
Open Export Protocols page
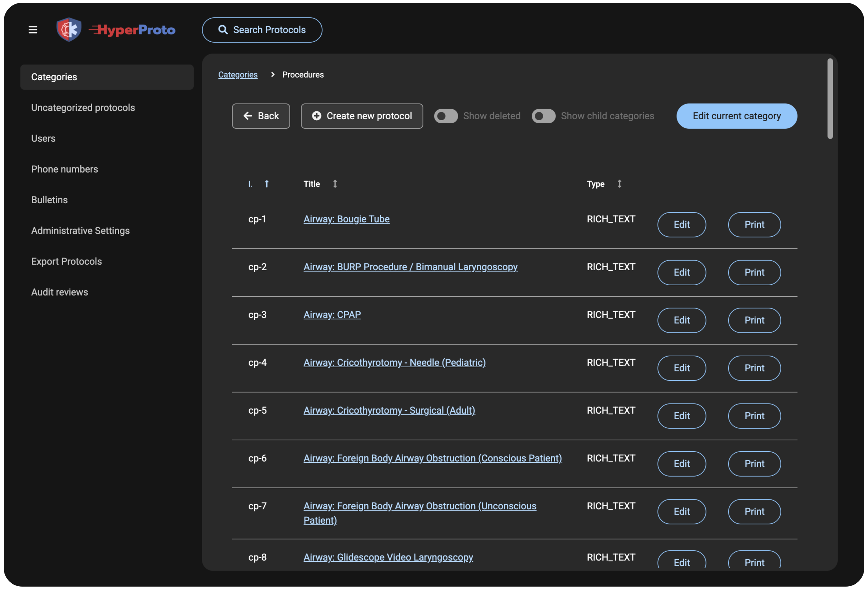[107, 262]
